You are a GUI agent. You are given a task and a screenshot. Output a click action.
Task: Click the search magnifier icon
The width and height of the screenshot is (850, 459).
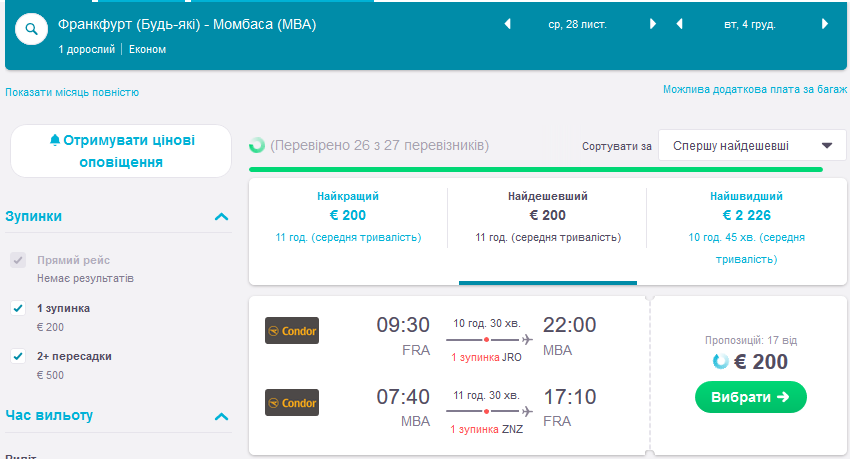(32, 30)
